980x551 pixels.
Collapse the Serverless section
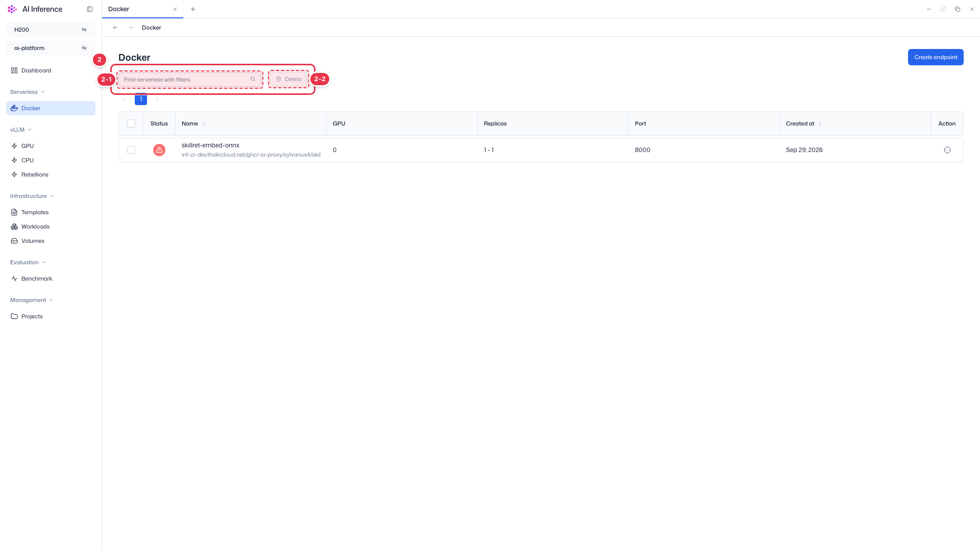click(28, 92)
